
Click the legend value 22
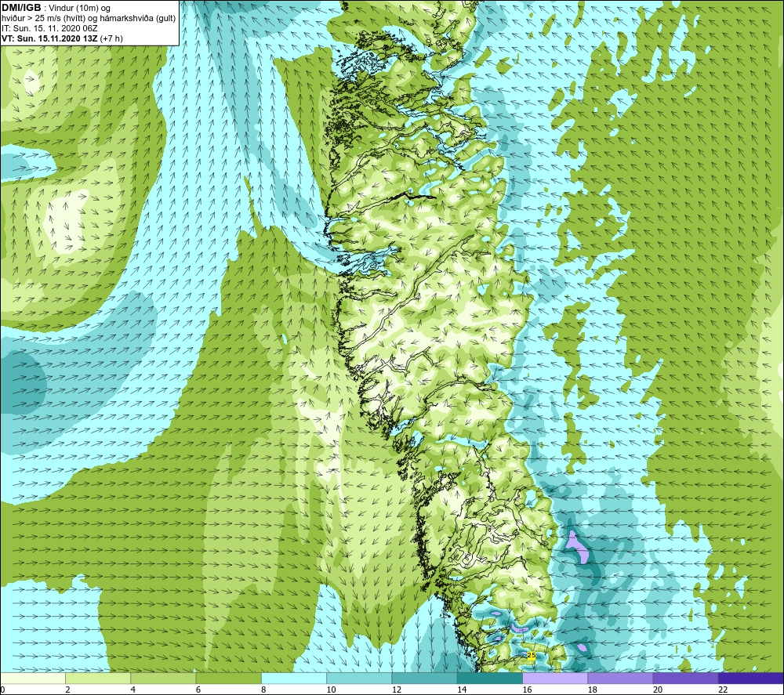(x=723, y=690)
